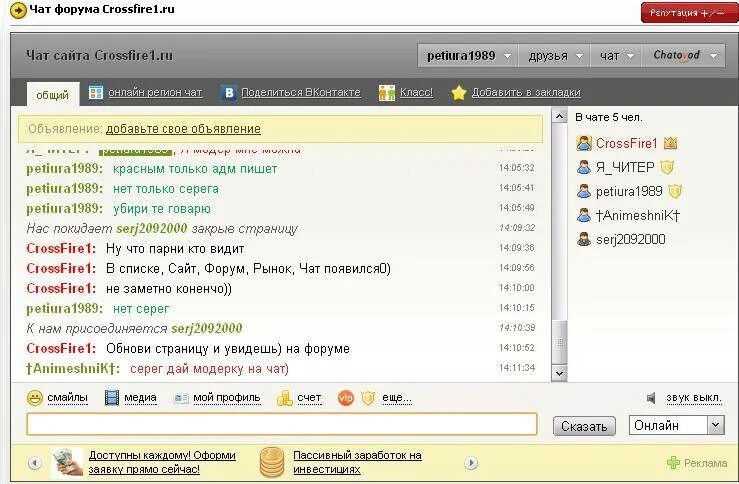
Task: Click petiura1989 avatar icon in user list
Action: 584,191
